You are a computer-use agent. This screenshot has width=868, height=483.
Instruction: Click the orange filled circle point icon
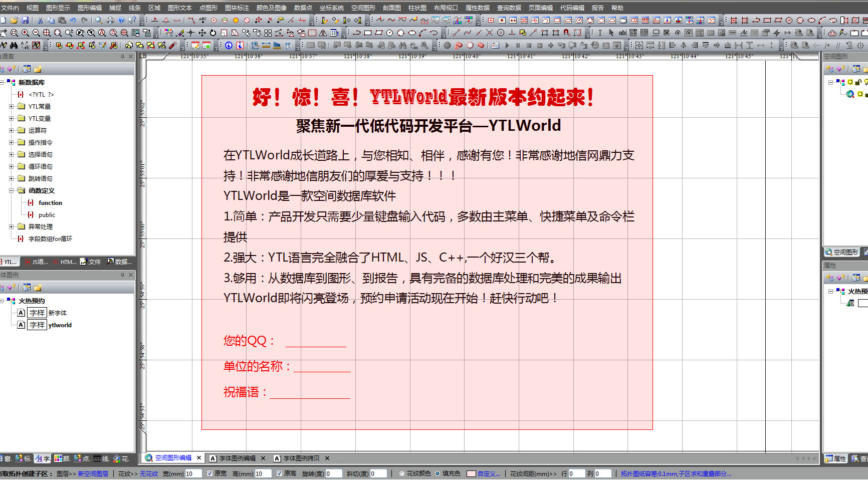click(x=236, y=20)
